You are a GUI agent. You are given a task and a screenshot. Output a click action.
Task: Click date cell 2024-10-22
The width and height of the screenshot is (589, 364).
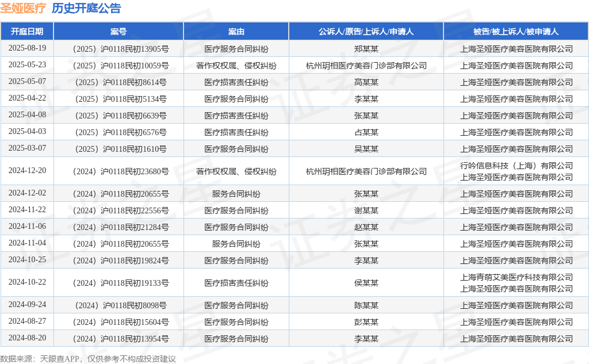(27, 282)
